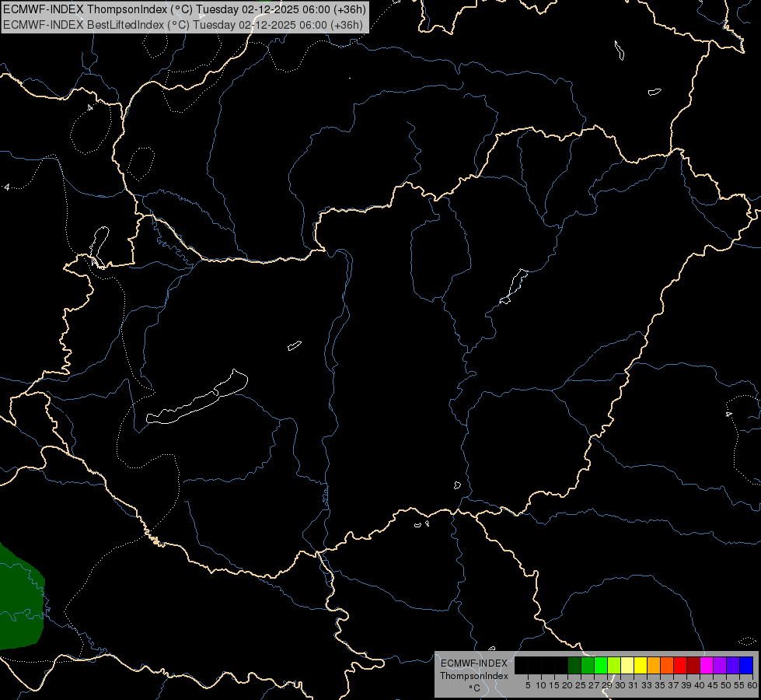
Task: Pick the pure yellow 31-33 legend swatch
Action: pos(641,665)
